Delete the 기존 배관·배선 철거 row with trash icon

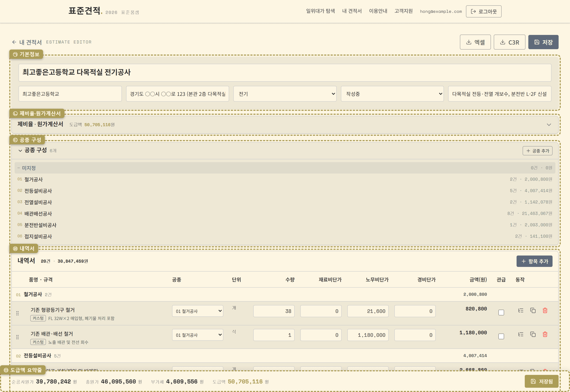pos(545,334)
